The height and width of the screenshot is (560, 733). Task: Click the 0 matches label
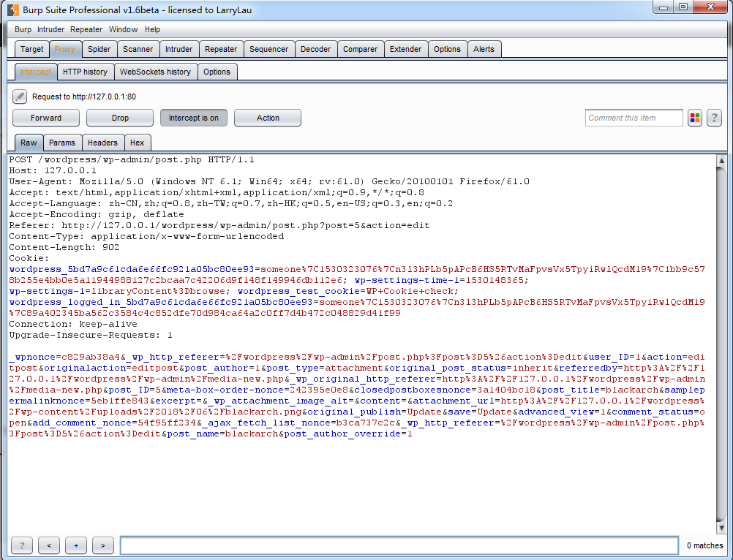click(x=704, y=545)
